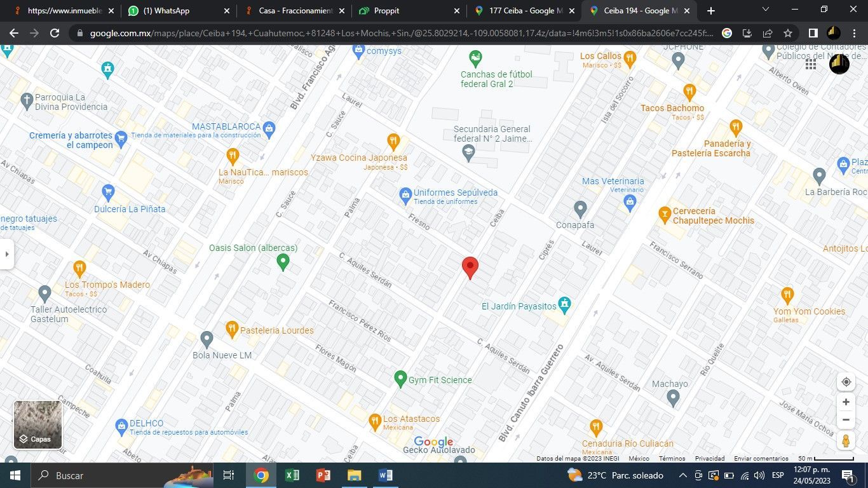Expand the tab search dropdown
This screenshot has height=488, width=868.
pyautogui.click(x=765, y=10)
